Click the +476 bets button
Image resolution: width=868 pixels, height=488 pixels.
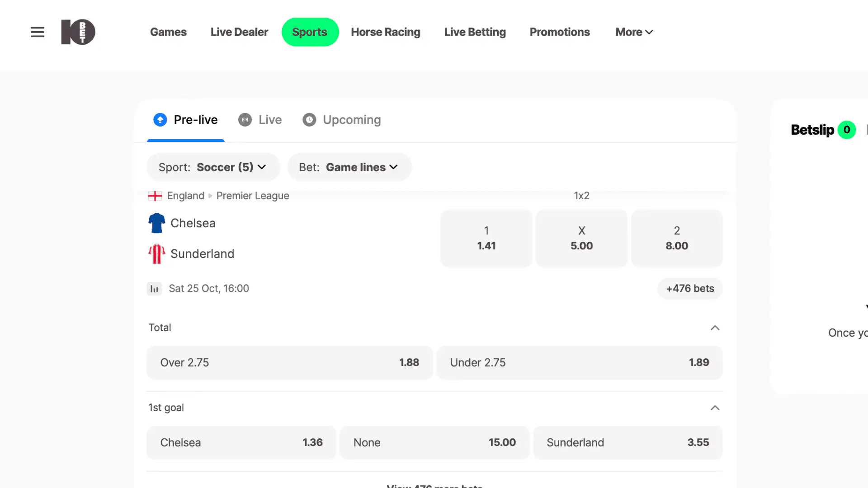tap(689, 288)
